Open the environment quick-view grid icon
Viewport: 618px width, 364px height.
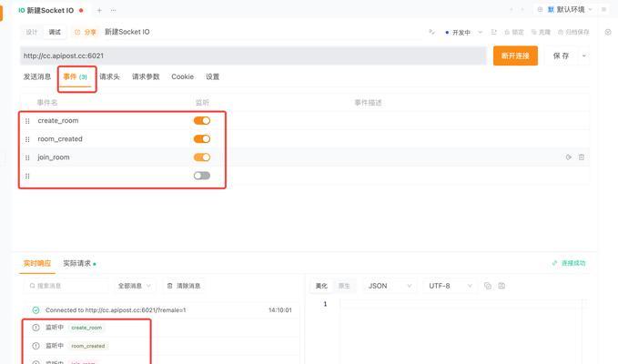pos(540,9)
